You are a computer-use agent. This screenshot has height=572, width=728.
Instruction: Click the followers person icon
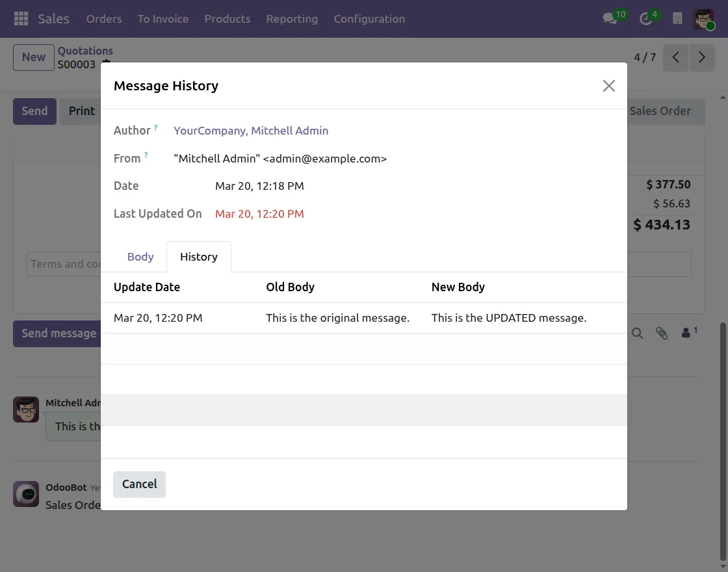[x=686, y=333]
